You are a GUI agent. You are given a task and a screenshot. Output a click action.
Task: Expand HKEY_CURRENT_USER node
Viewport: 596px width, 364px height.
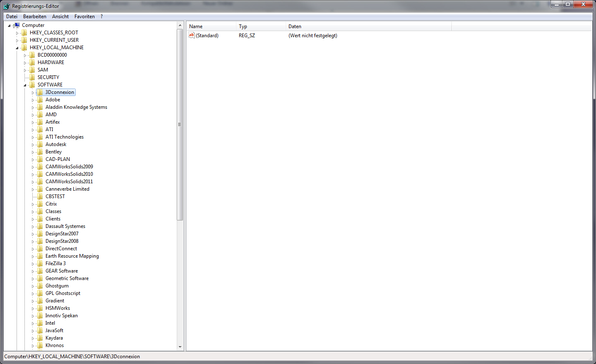tap(17, 41)
